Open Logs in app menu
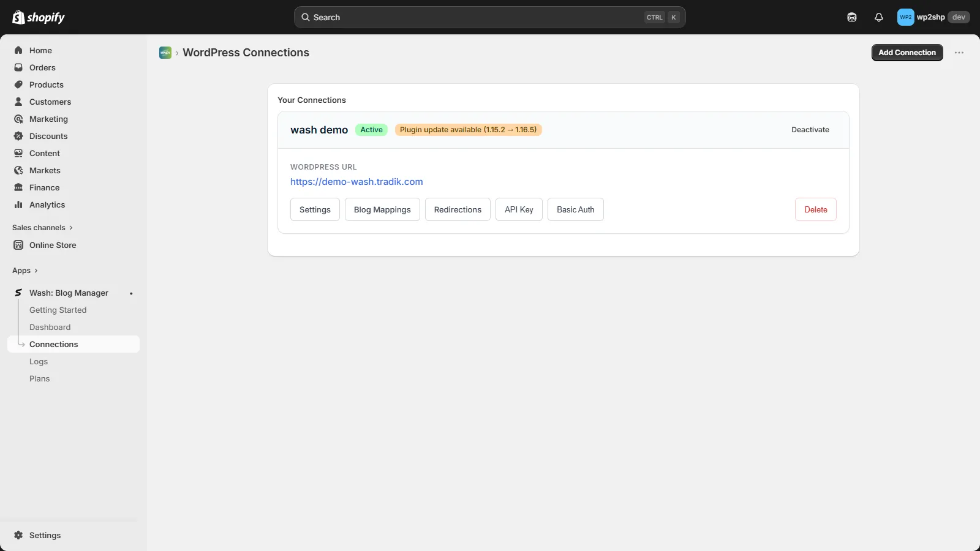Viewport: 980px width, 551px height. click(39, 361)
